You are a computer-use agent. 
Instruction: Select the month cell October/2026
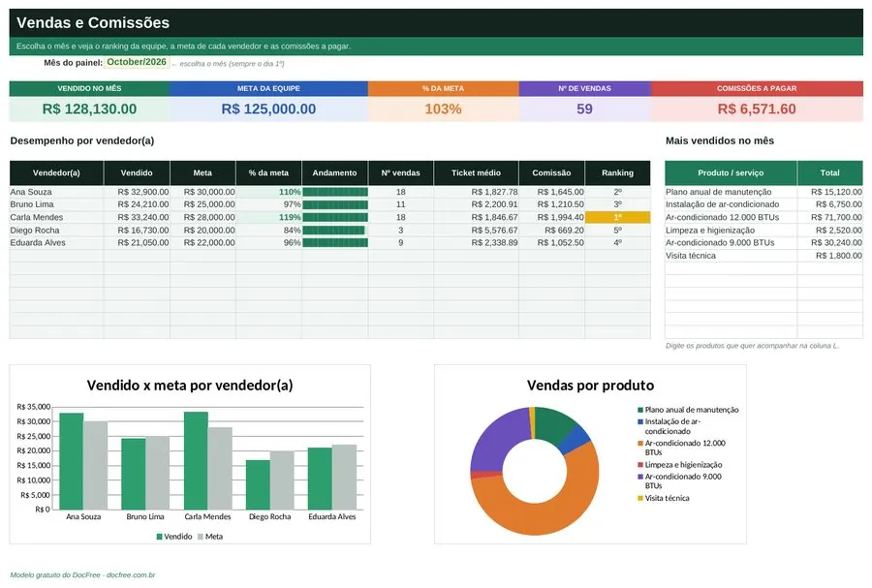click(137, 62)
